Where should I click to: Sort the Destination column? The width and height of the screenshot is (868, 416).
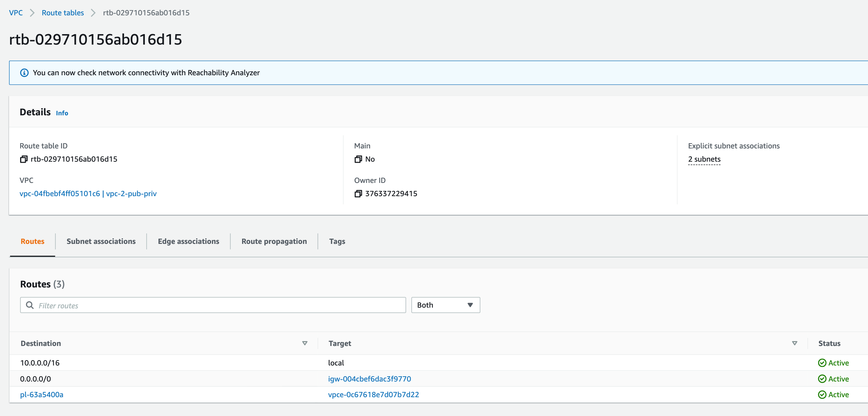coord(305,343)
